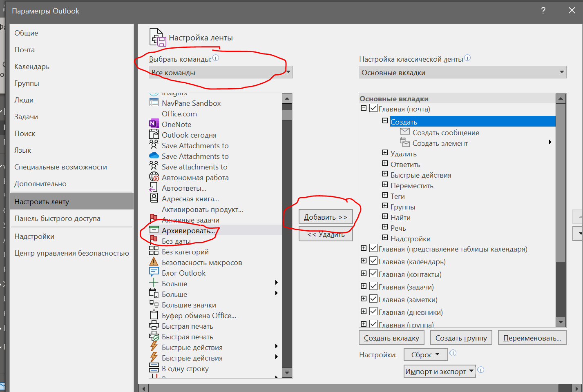Open the Надстройки settings section
583x392 pixels.
click(x=71, y=236)
